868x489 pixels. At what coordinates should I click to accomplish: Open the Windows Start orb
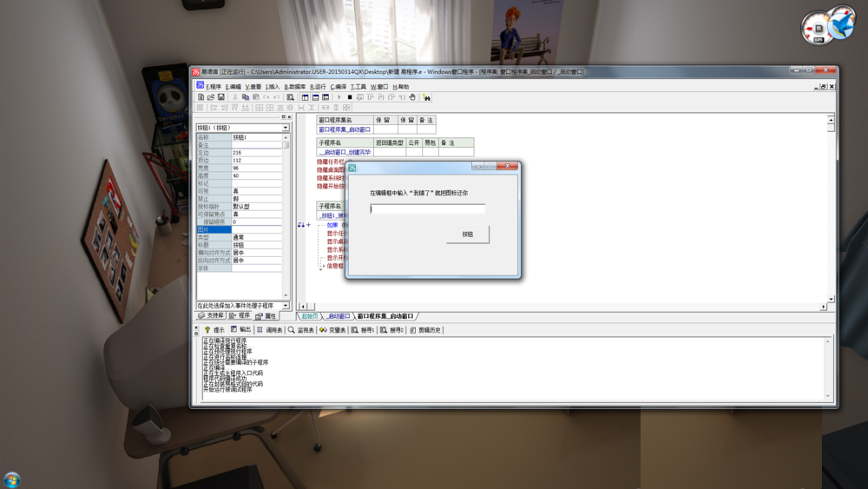coord(12,479)
